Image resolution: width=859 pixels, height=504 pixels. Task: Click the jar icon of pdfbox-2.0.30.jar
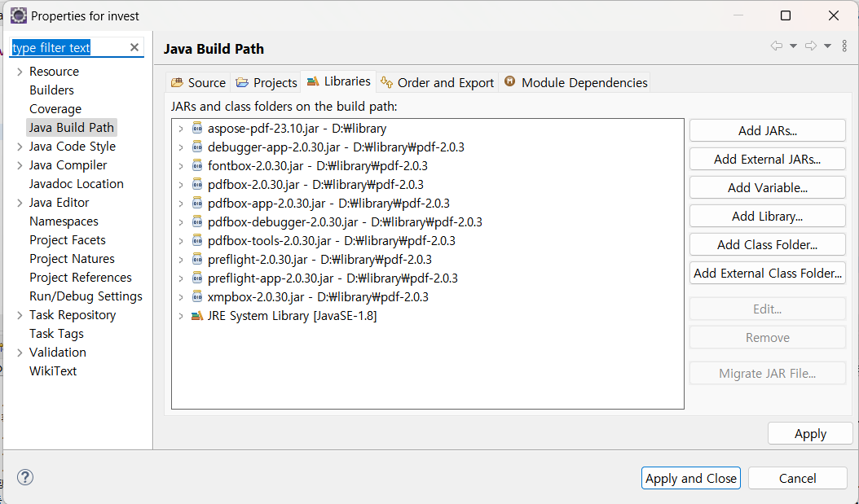(197, 184)
